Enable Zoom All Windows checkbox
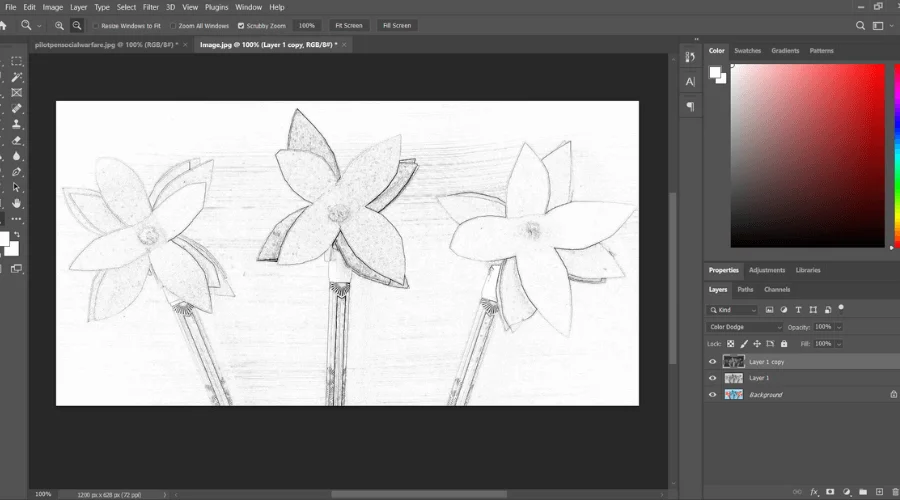This screenshot has height=500, width=900. pyautogui.click(x=173, y=26)
